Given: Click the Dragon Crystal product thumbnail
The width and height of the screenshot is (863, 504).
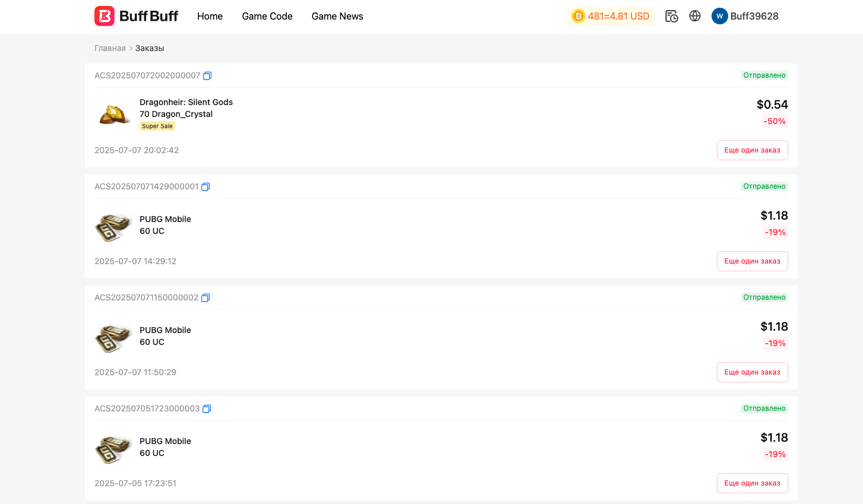Looking at the screenshot, I should tap(114, 114).
